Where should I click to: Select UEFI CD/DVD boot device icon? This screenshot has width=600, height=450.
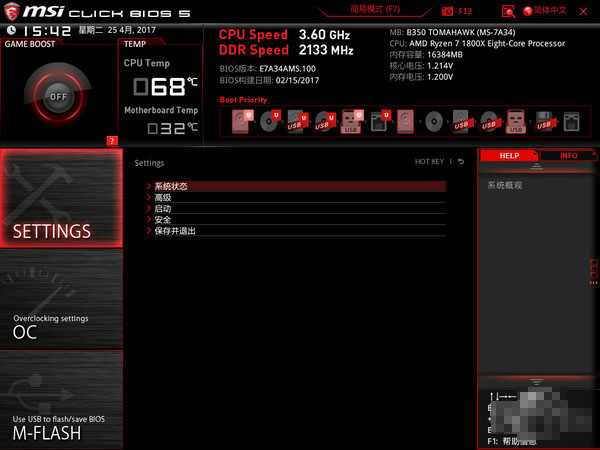tap(270, 121)
